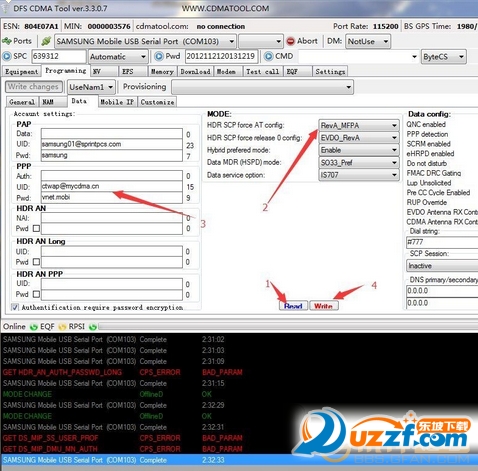The image size is (478, 471).
Task: Open the NAM sub-tab
Action: point(53,102)
